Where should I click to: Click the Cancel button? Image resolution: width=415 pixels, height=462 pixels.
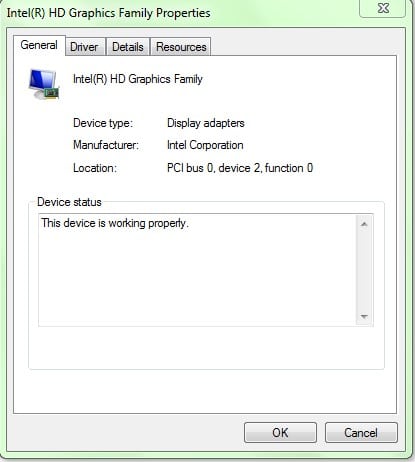pos(361,432)
